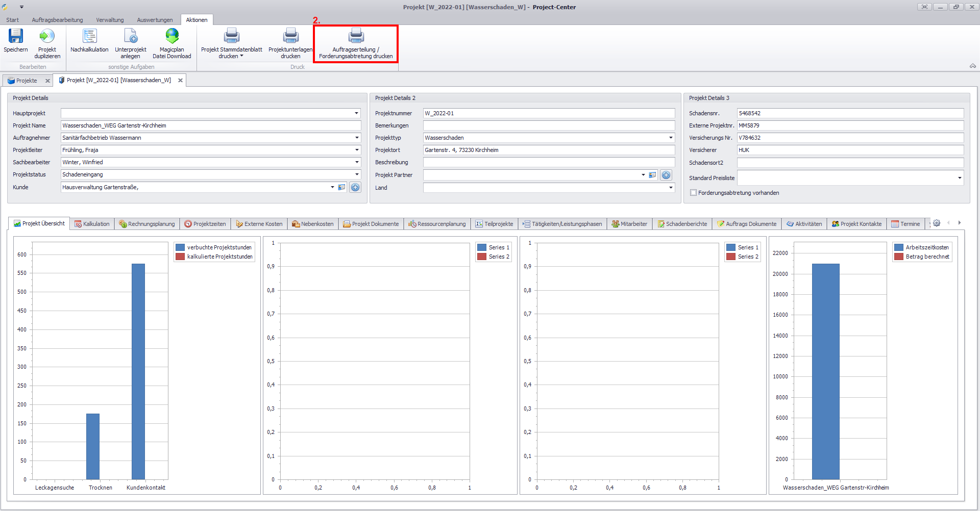Click Unterprojekt anlegen icon
Viewport: 980px width, 511px height.
(131, 36)
